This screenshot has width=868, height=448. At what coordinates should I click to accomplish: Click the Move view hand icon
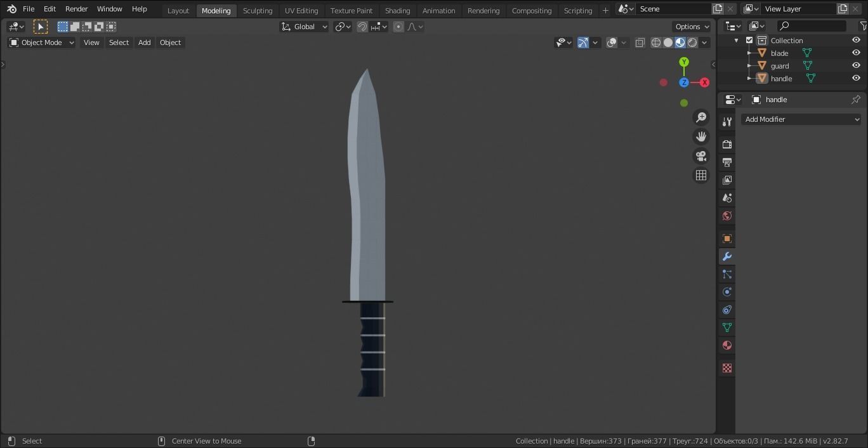tap(701, 136)
